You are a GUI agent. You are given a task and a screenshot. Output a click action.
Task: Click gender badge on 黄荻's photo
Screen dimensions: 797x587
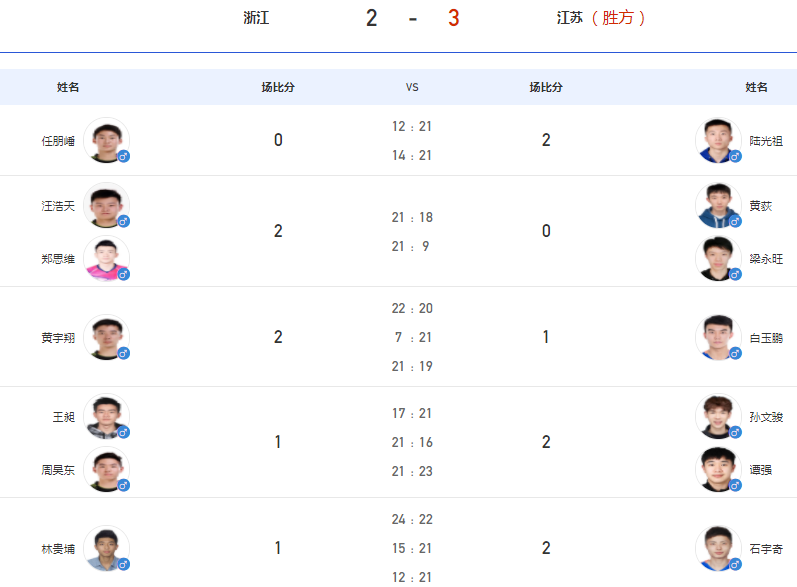click(x=735, y=221)
